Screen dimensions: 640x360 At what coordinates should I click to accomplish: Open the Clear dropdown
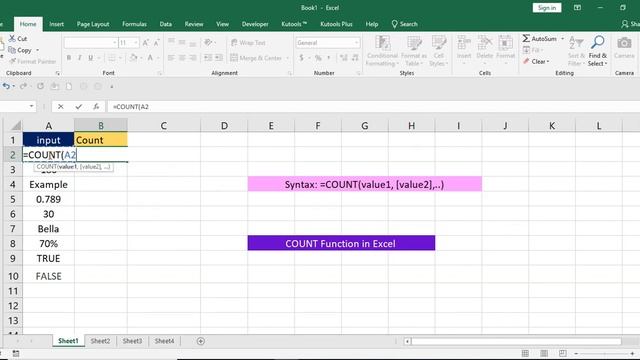tap(536, 61)
